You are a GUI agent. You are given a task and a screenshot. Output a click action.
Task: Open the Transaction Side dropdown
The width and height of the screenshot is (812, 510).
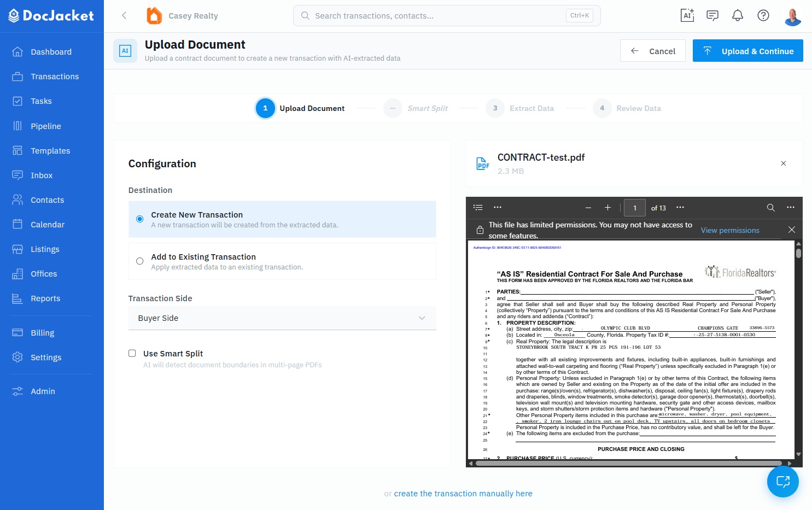[282, 318]
